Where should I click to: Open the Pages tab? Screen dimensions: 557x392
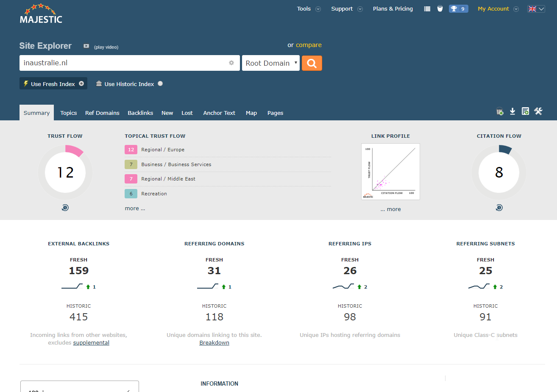(x=275, y=113)
